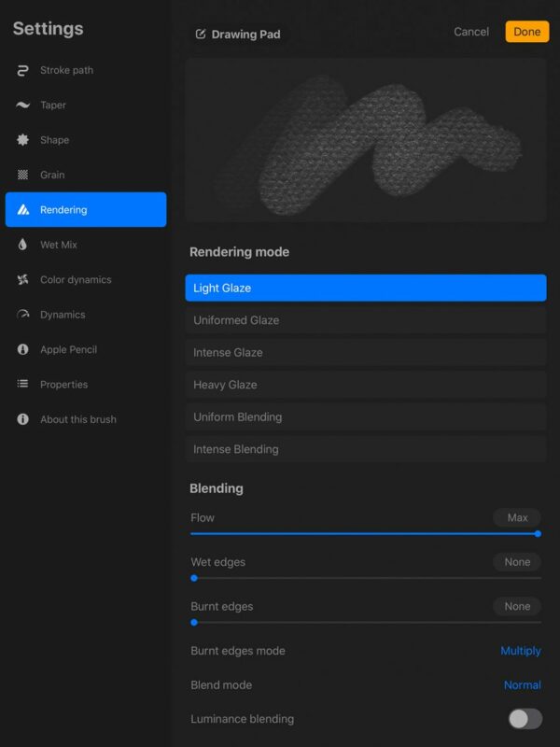
Task: Cancel the brush settings changes
Action: [x=471, y=32]
